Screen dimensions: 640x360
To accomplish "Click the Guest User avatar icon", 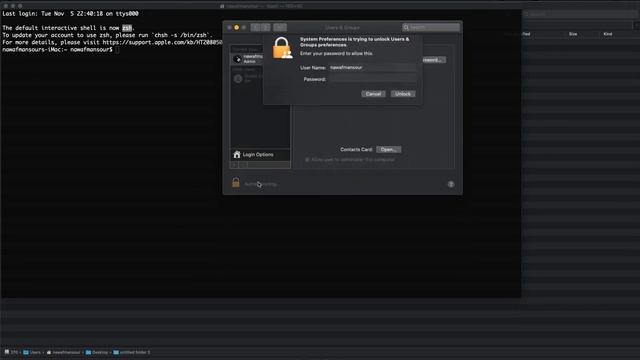I will (x=238, y=78).
